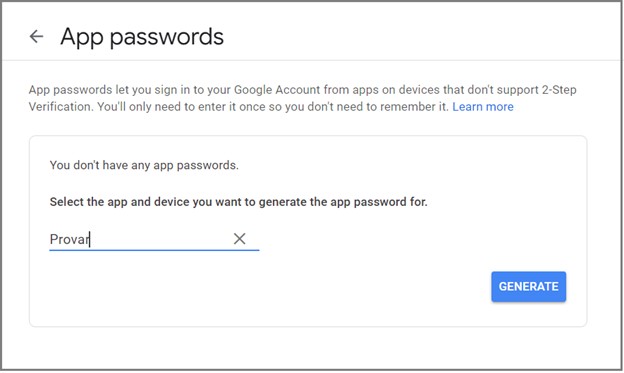The height and width of the screenshot is (373, 624).
Task: Click the horizontal divider under the header
Action: (x=312, y=61)
